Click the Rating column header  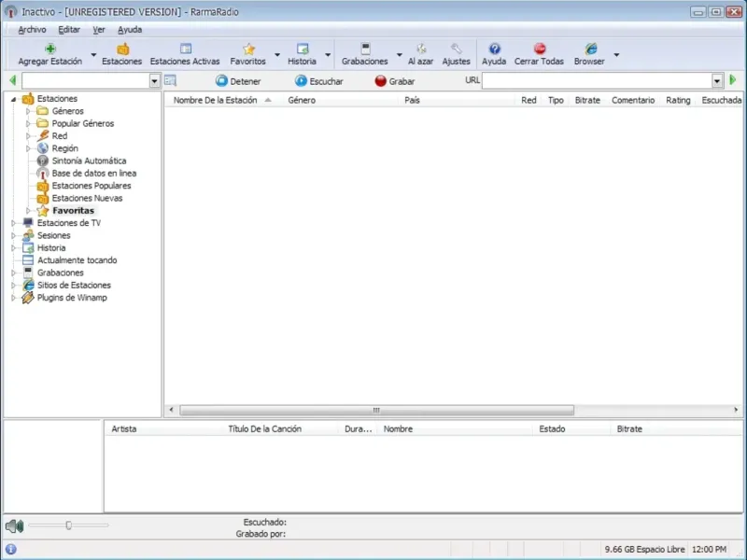678,100
